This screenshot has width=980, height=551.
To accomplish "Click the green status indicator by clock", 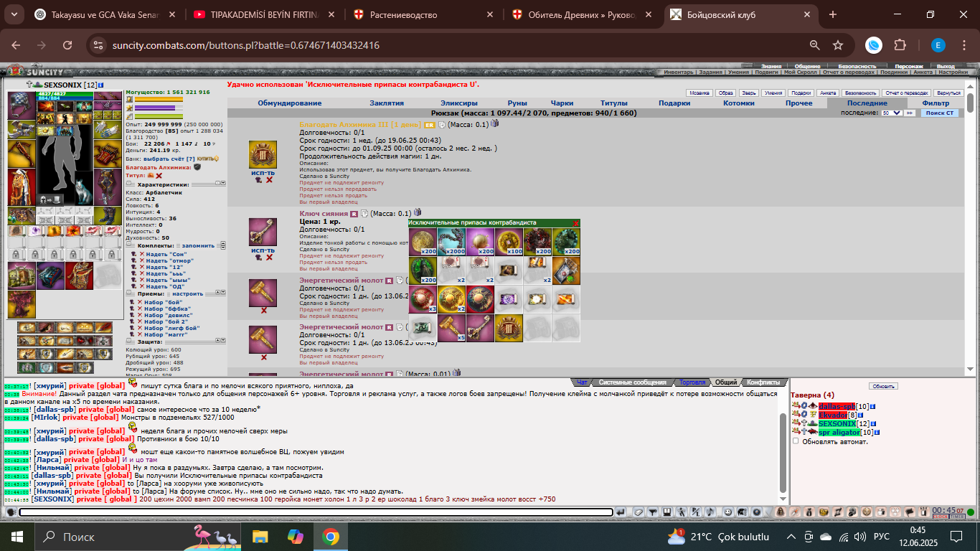I will [x=971, y=512].
